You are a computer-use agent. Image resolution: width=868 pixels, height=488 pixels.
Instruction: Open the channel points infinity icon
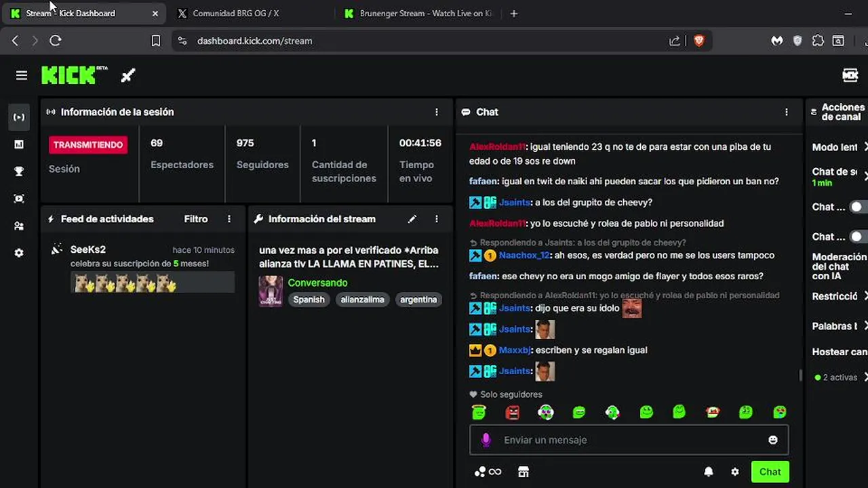pyautogui.click(x=488, y=472)
